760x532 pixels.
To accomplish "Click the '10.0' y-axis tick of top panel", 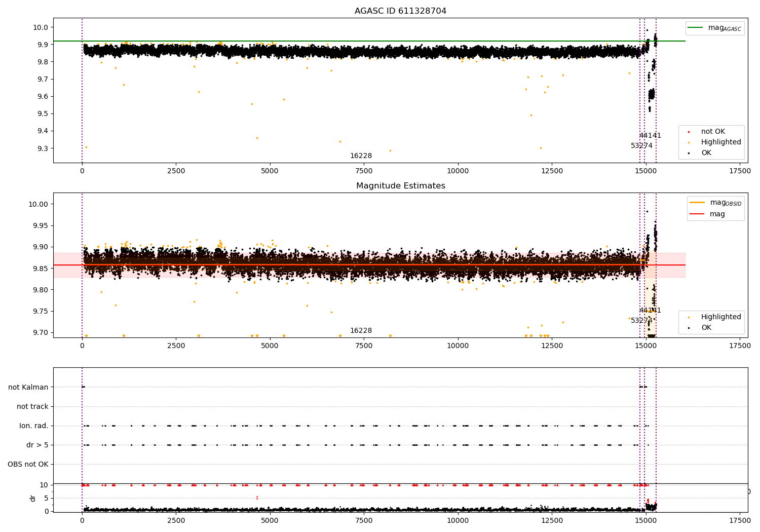I will click(41, 27).
